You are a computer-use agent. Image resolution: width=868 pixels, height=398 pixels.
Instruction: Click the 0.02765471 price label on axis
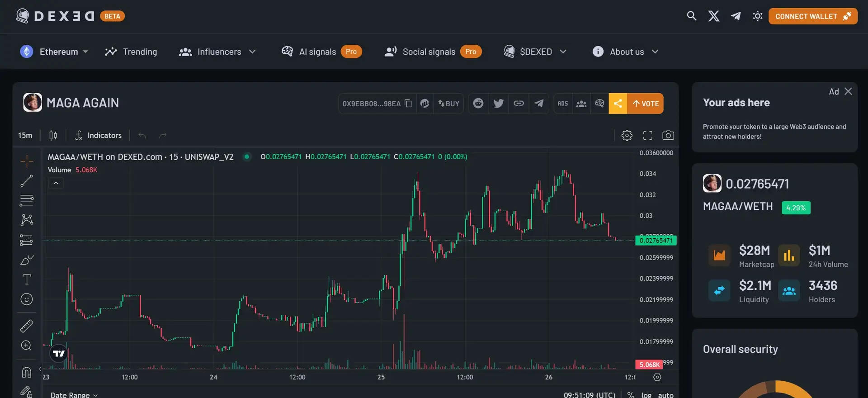(656, 241)
